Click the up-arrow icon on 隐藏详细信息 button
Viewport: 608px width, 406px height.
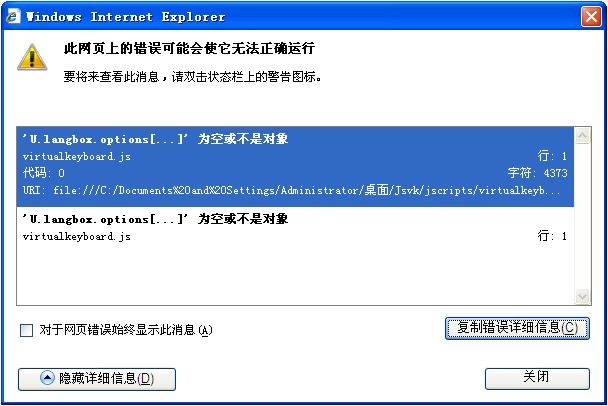(47, 378)
